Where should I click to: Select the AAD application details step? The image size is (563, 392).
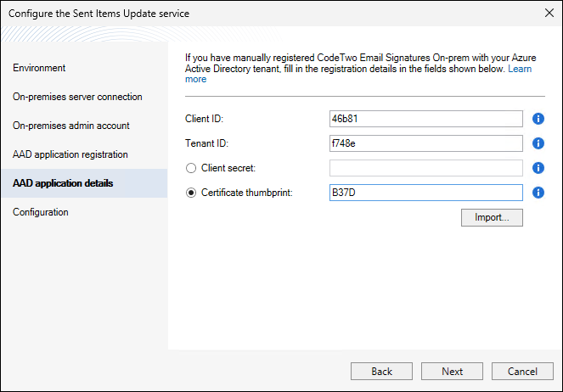(x=63, y=183)
